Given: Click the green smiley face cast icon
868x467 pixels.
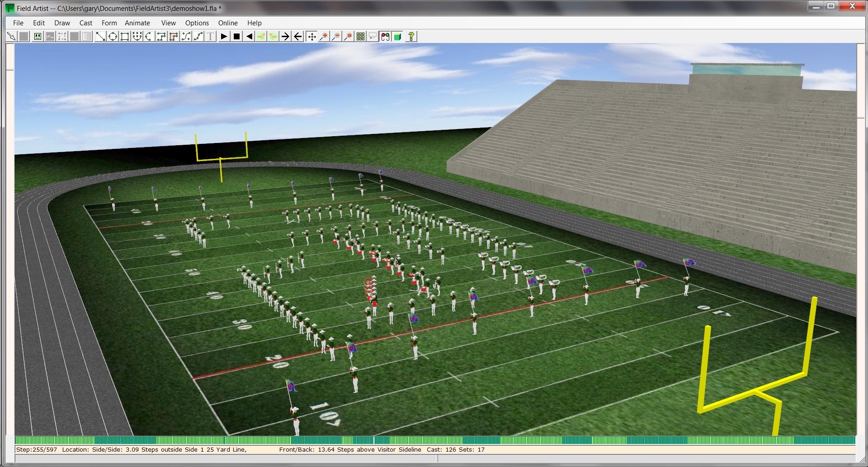Looking at the screenshot, I should coord(38,37).
